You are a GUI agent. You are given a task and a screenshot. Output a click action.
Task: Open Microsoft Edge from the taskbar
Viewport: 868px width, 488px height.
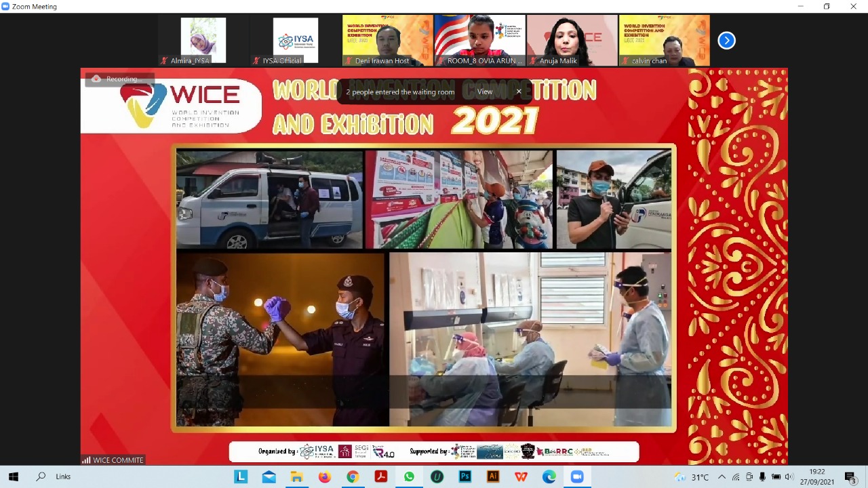pyautogui.click(x=549, y=476)
